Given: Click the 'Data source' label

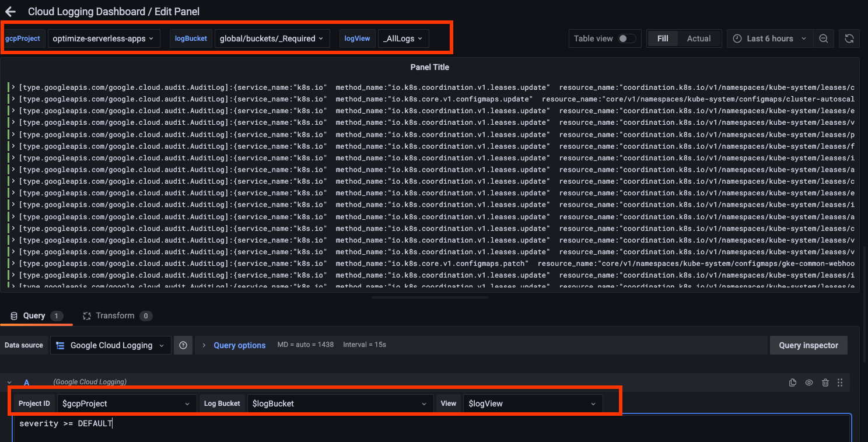Looking at the screenshot, I should pos(24,345).
